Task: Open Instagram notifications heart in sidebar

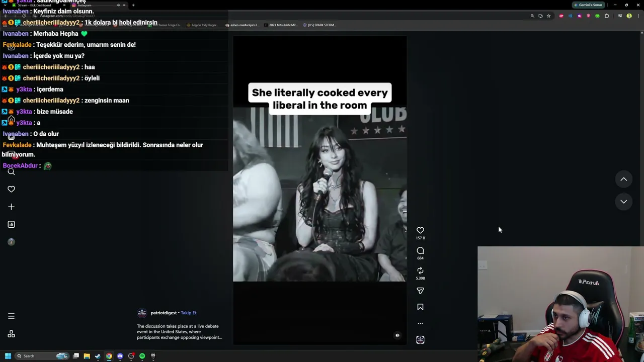Action: [11, 189]
